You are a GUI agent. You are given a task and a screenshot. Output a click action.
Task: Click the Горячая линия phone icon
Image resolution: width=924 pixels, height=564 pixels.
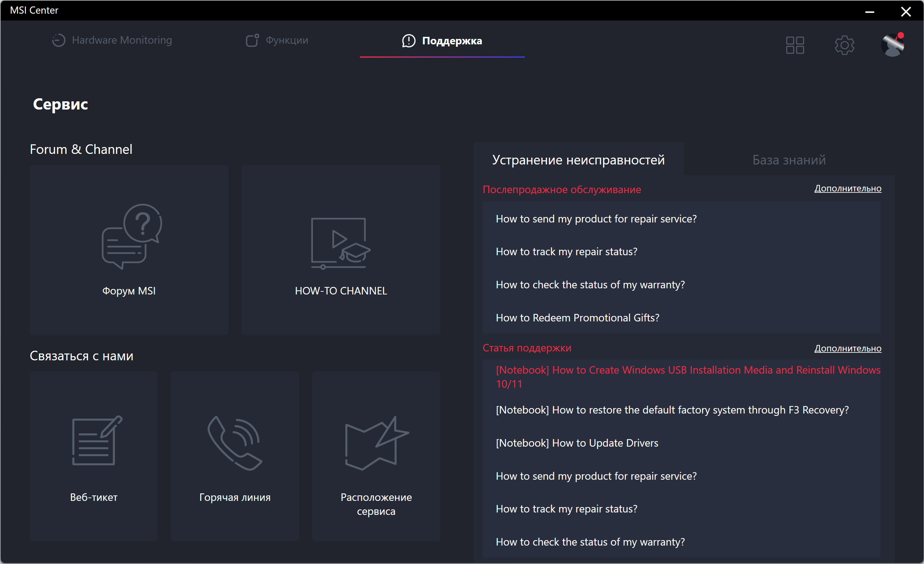coord(235,443)
